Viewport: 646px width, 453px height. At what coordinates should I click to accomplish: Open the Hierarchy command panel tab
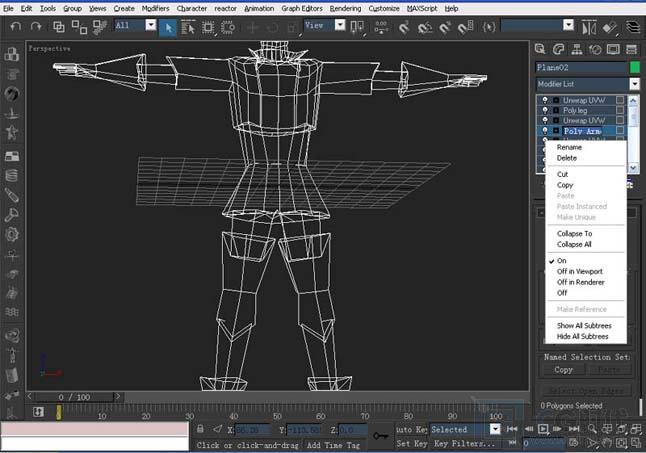[577, 49]
